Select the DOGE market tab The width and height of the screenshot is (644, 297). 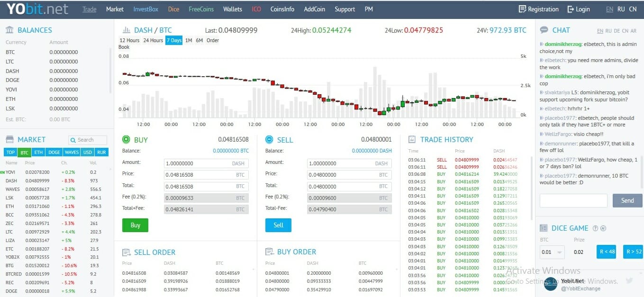click(x=54, y=152)
